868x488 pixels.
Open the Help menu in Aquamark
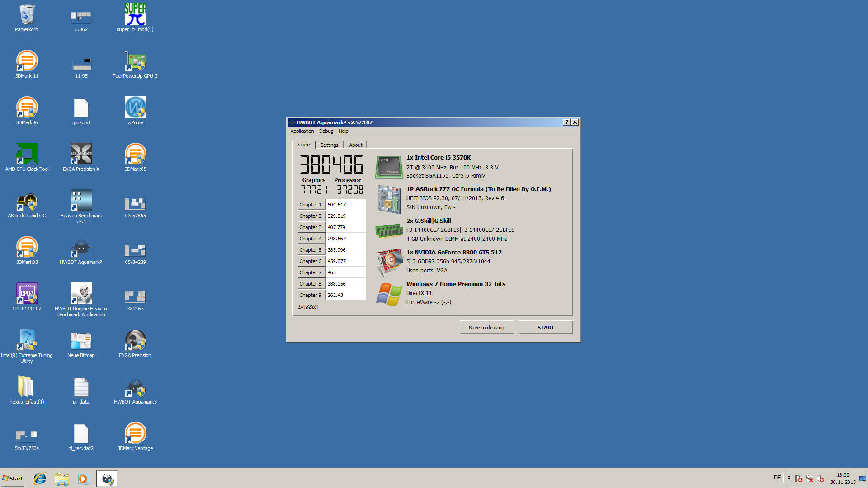click(344, 131)
